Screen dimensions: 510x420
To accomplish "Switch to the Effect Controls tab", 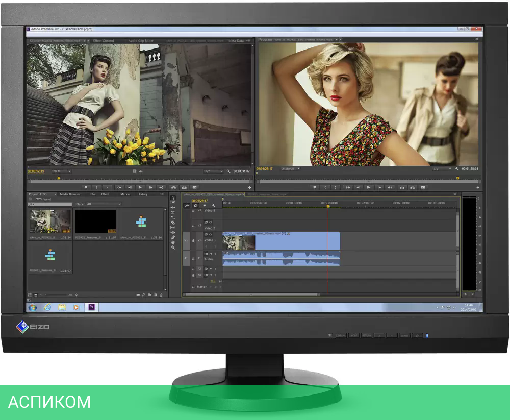I will click(104, 40).
